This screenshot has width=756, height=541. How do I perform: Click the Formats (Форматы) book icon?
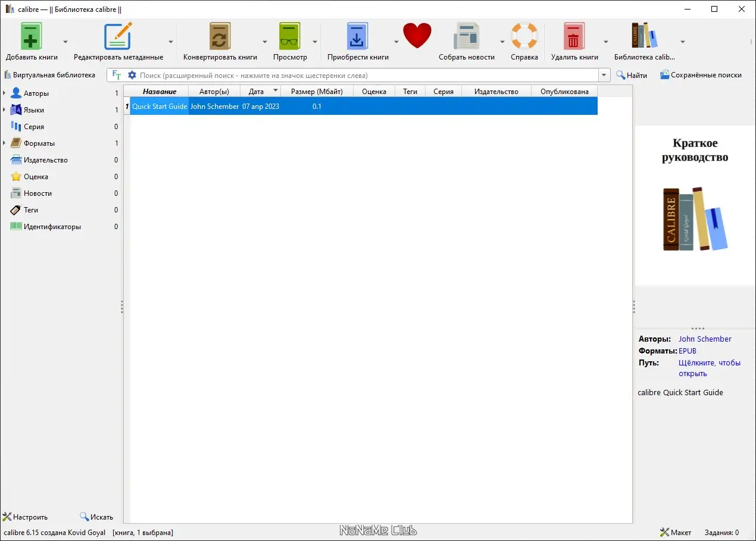point(16,143)
